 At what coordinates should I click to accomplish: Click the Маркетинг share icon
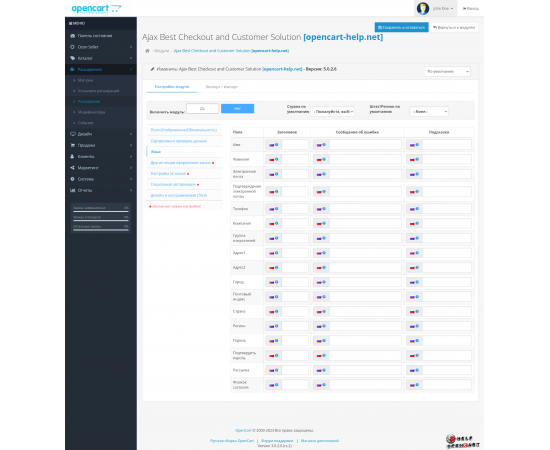tap(73, 168)
